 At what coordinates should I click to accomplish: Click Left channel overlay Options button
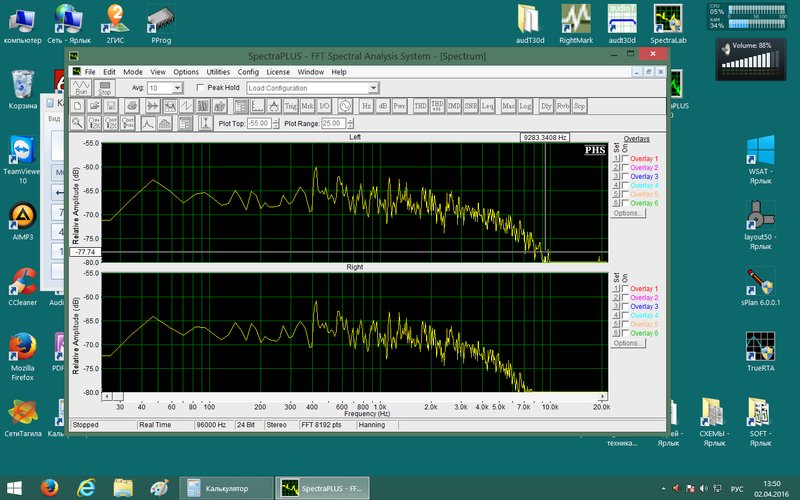tap(628, 213)
